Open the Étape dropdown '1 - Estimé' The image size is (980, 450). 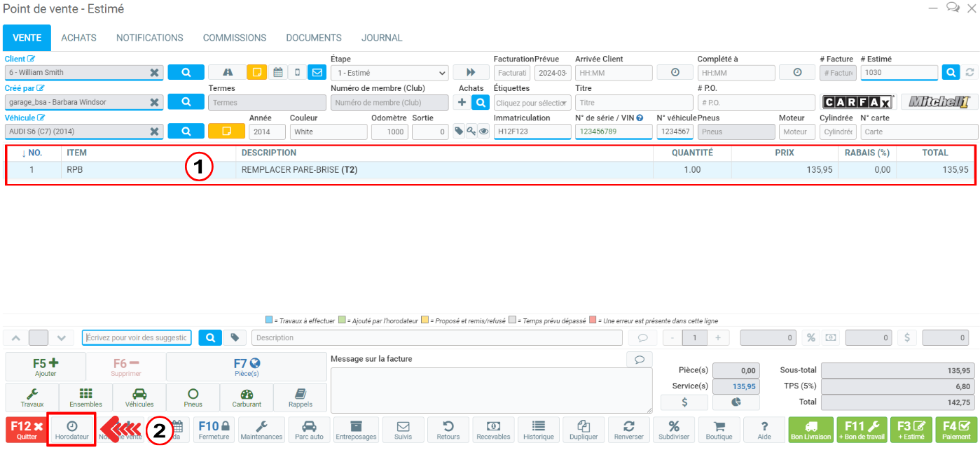tap(389, 73)
